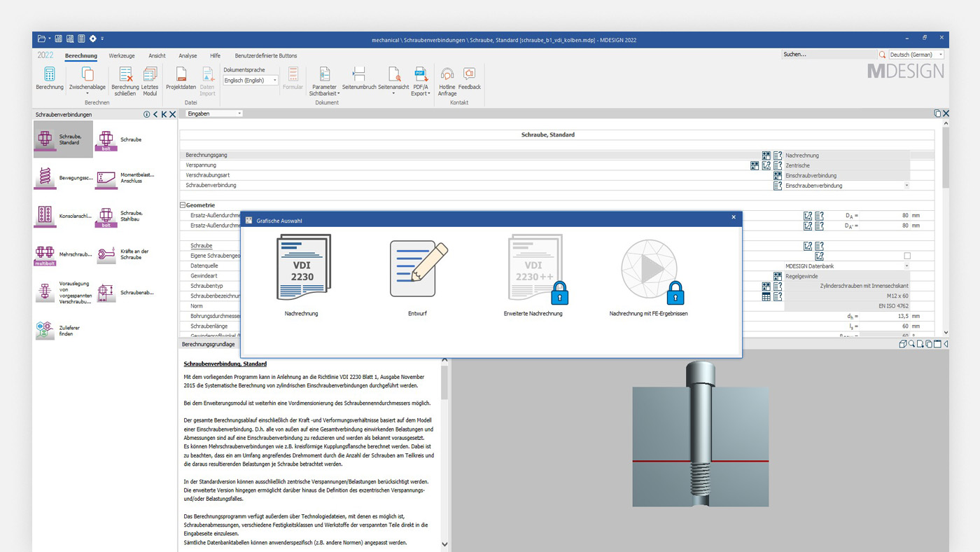The height and width of the screenshot is (552, 980).
Task: Click the zoom magnifier in 3D view toolbar
Action: 911,344
